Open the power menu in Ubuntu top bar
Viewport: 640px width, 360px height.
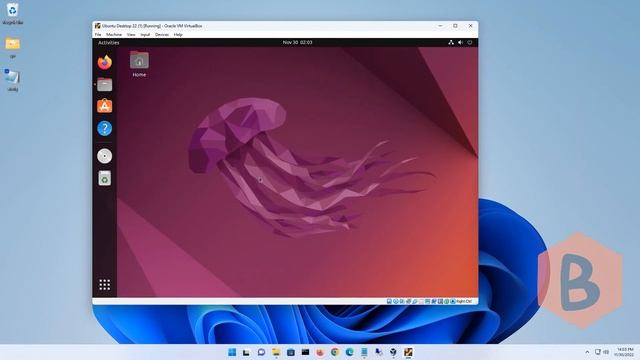[x=470, y=42]
